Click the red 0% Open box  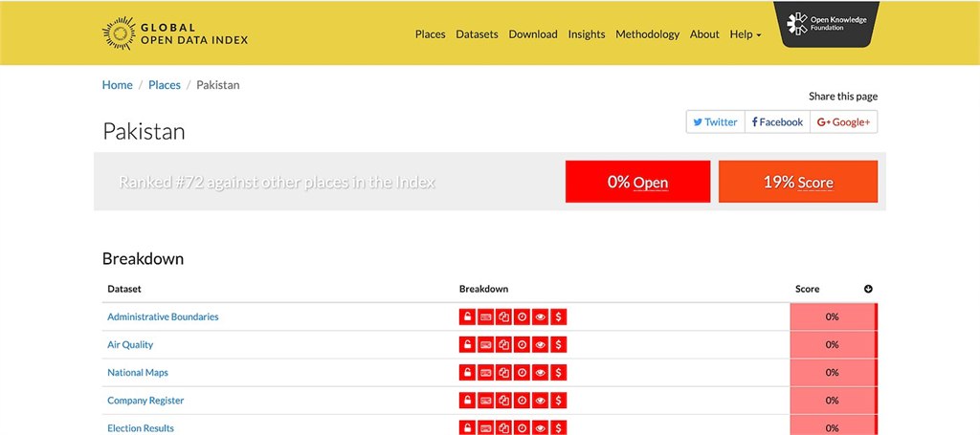tap(637, 182)
